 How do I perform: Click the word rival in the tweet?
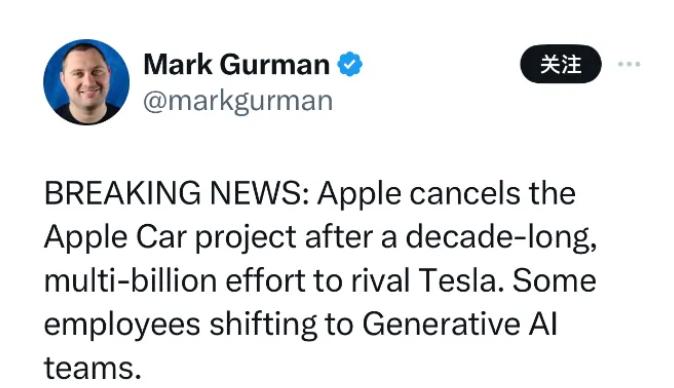380,281
